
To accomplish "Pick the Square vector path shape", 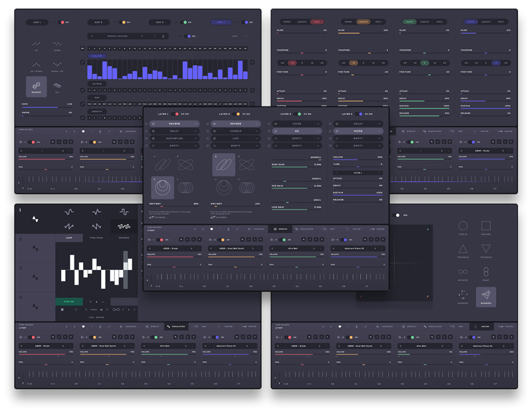I will coord(486,227).
